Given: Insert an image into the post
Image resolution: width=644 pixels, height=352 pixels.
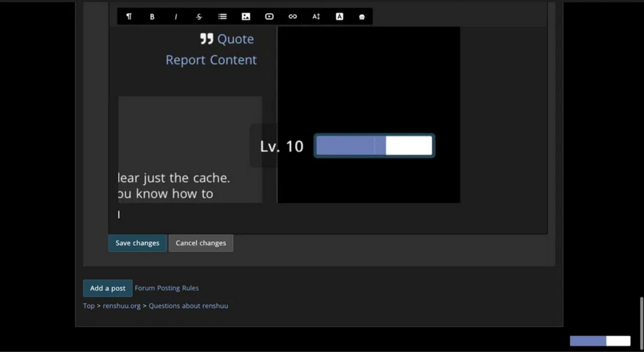Looking at the screenshot, I should tap(246, 17).
